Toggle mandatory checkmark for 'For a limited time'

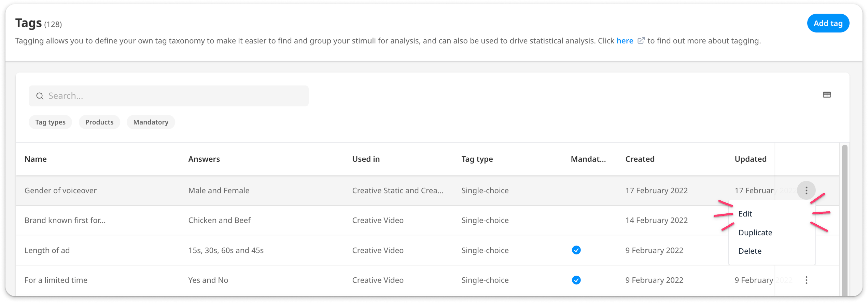pos(576,280)
